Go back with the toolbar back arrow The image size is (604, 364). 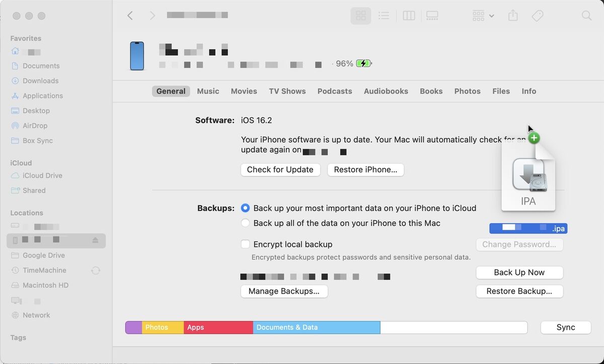(x=130, y=16)
